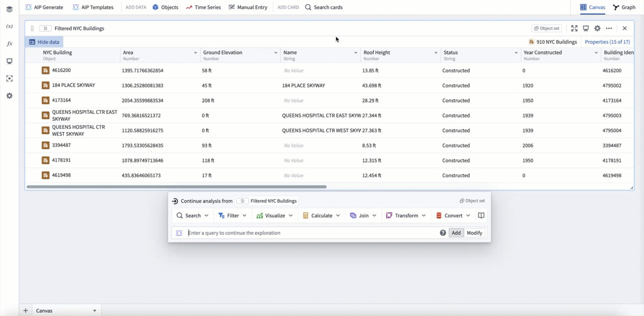Screen dimensions: 644x316
Task: Open card settings gear icon
Action: (597, 28)
